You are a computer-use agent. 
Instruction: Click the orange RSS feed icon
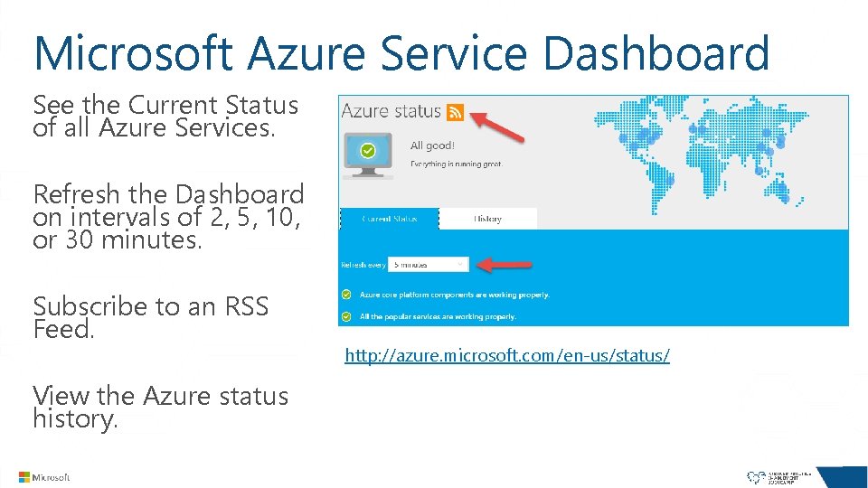(455, 112)
